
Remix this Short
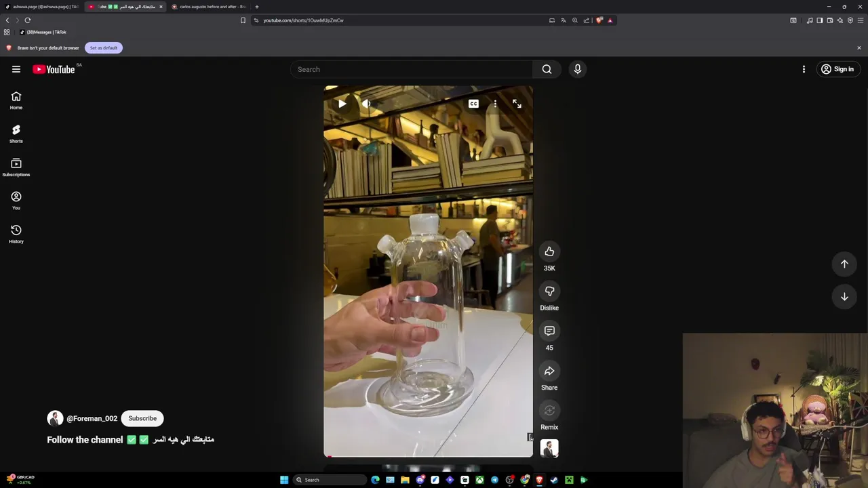click(x=549, y=410)
